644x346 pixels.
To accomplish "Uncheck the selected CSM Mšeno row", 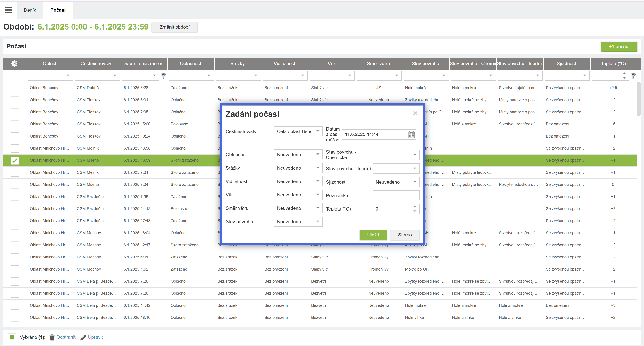I will (15, 161).
